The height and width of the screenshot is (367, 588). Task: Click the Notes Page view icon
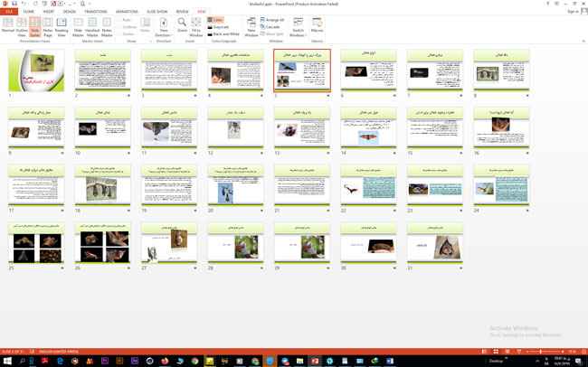(x=48, y=25)
